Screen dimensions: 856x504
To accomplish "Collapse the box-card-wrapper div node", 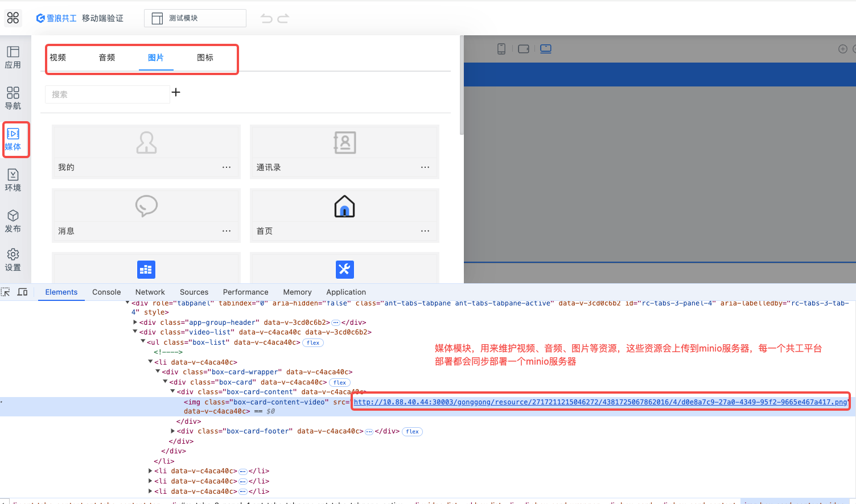I will [158, 371].
